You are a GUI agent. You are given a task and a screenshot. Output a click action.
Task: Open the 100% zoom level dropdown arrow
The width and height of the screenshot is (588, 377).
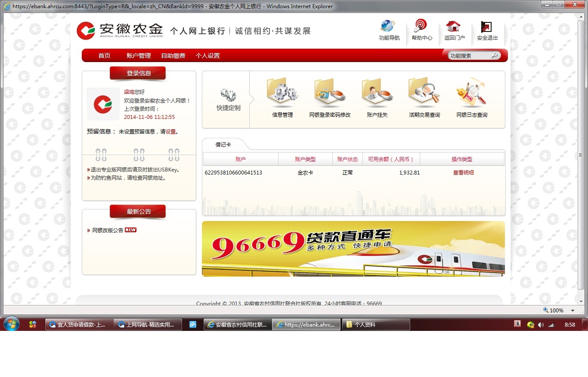coord(573,311)
